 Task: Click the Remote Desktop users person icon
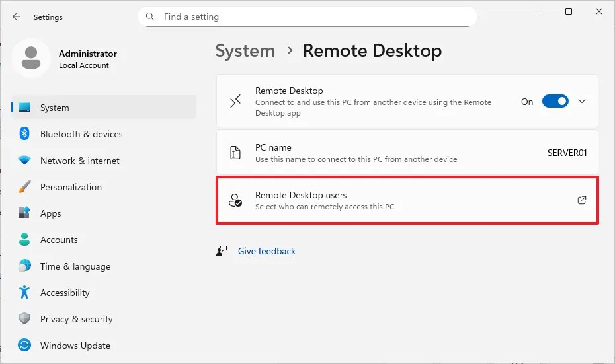point(235,200)
